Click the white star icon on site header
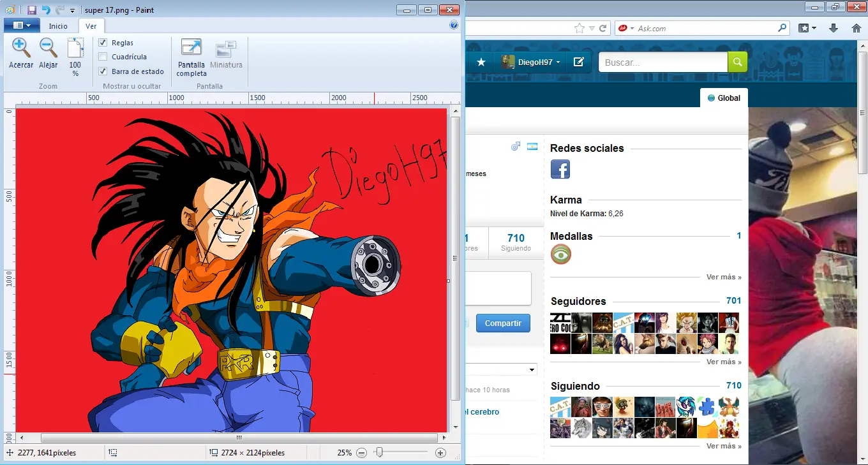 click(x=481, y=63)
